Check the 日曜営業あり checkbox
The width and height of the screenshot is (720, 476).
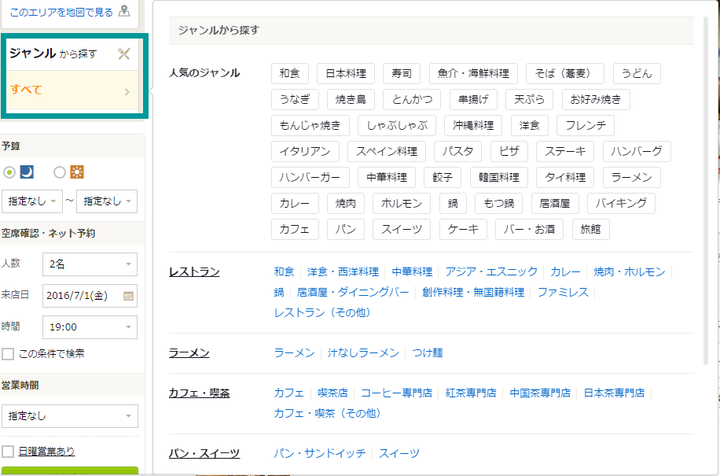point(8,452)
